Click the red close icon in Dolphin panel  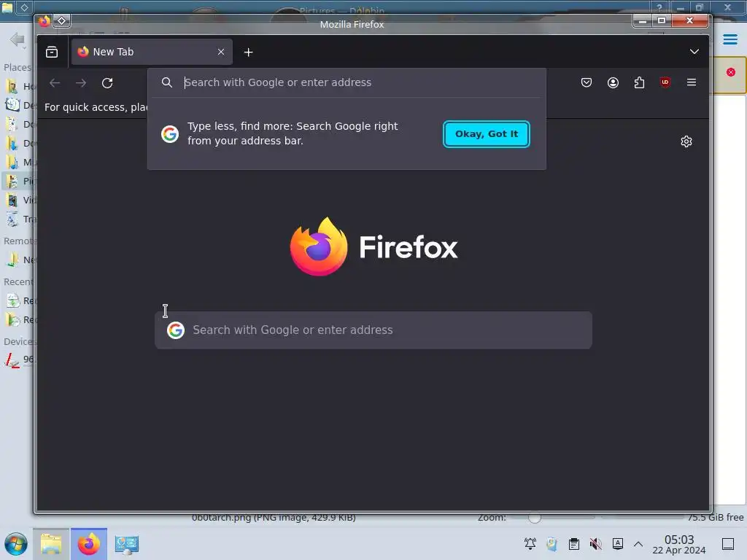[x=731, y=72]
